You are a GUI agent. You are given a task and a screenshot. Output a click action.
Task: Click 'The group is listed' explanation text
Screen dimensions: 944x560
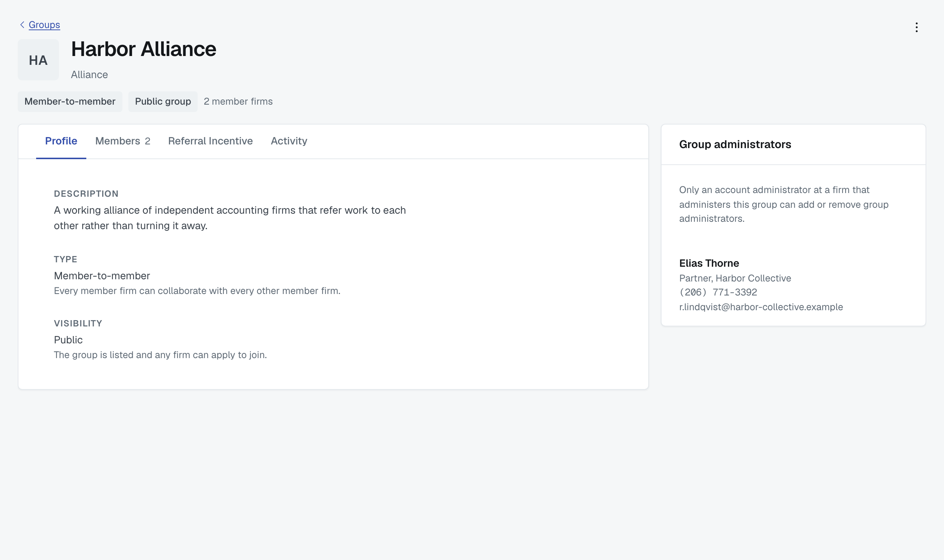160,355
